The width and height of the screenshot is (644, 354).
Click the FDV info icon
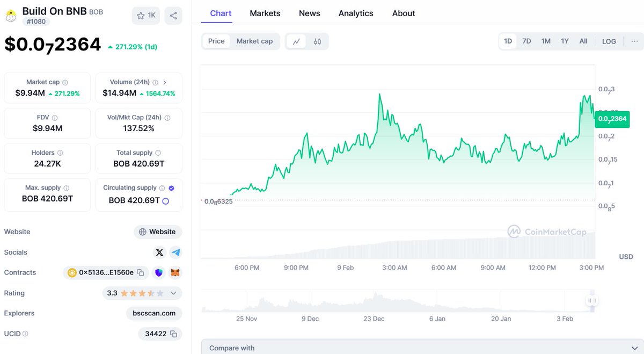click(x=55, y=118)
